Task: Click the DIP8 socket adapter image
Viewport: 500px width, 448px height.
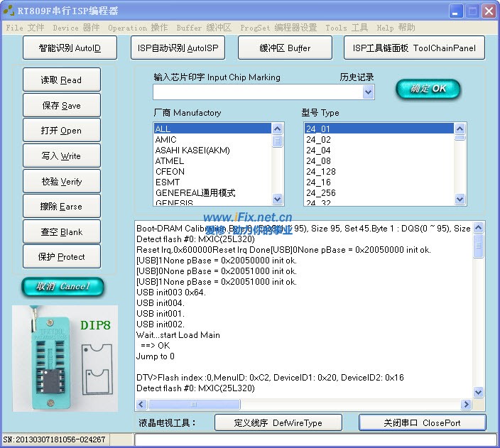Action: point(65,359)
